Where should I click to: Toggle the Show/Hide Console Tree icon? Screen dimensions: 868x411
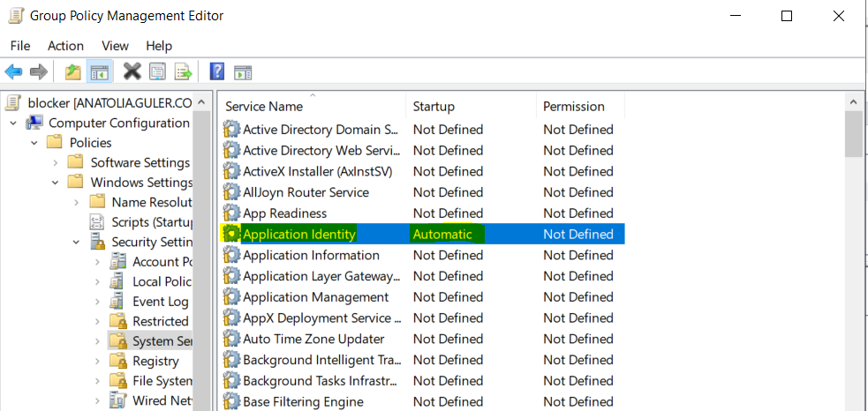pos(99,72)
